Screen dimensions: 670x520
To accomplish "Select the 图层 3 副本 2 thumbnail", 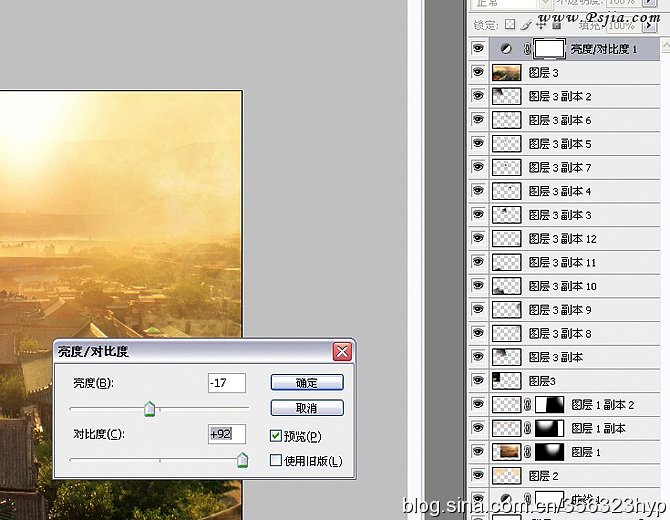I will tap(506, 96).
